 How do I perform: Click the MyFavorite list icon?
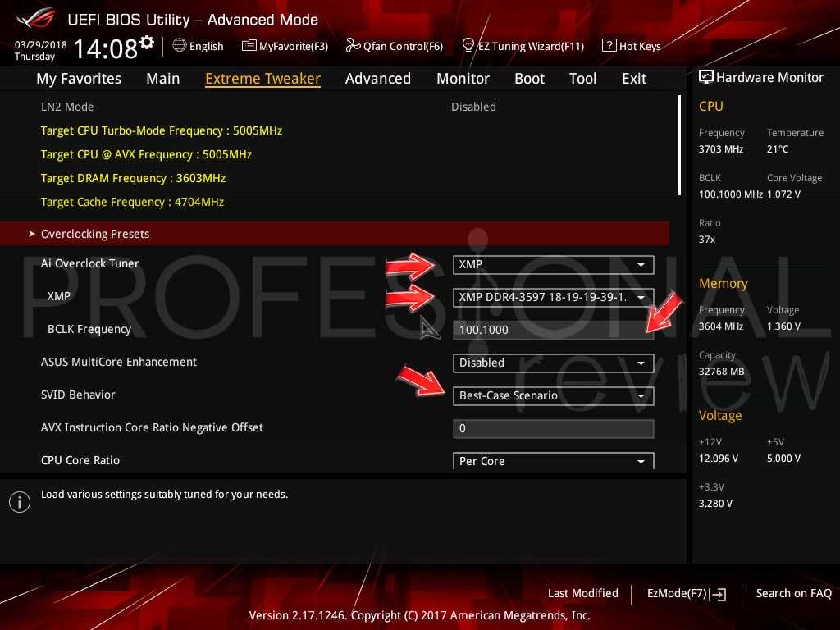(x=249, y=46)
